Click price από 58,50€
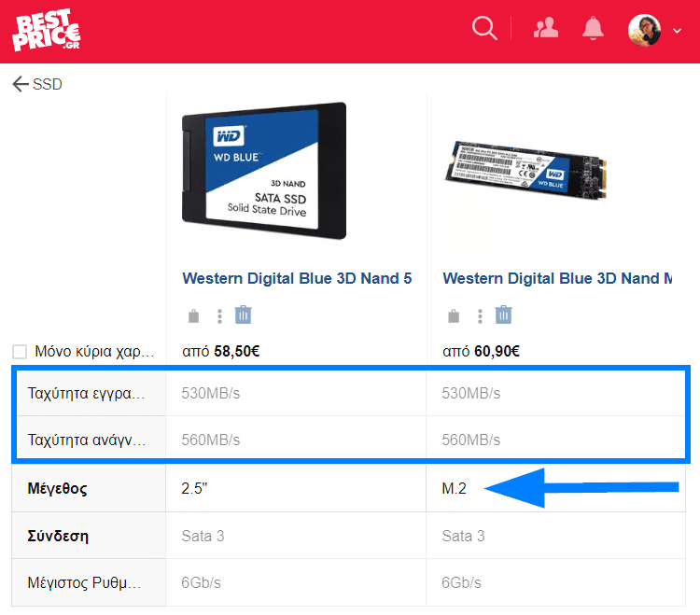 [220, 351]
